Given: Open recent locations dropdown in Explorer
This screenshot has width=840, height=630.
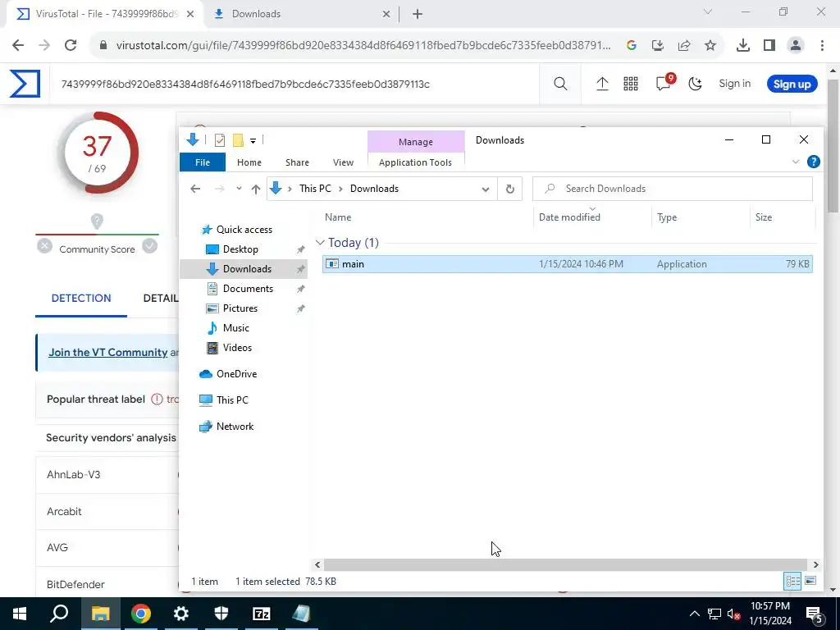Looking at the screenshot, I should (239, 189).
